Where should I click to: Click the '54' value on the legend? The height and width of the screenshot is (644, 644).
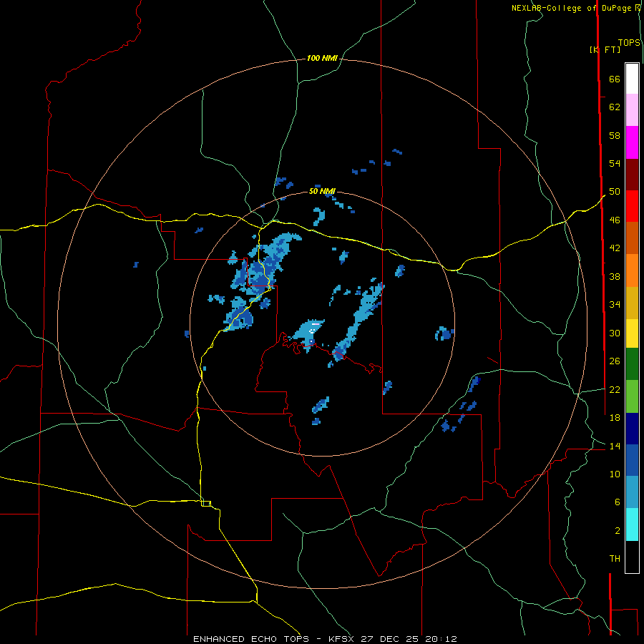615,163
